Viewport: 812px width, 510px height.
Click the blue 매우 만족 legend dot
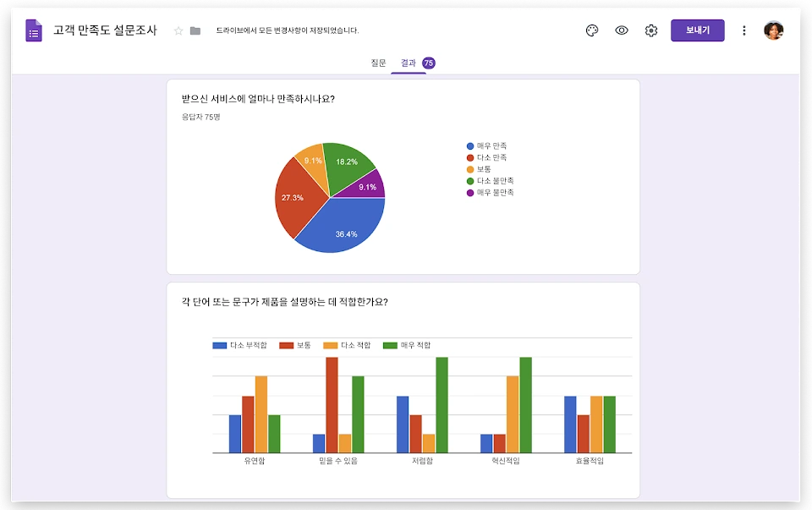470,146
